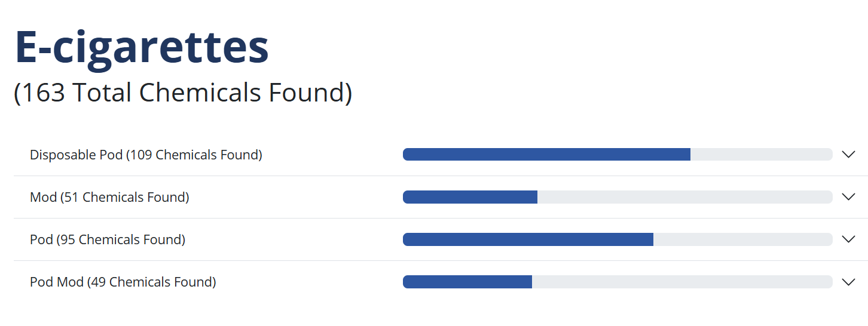Viewport: 868px width, 326px height.
Task: Click the empty gray part of Disposable Pod bar
Action: point(761,155)
